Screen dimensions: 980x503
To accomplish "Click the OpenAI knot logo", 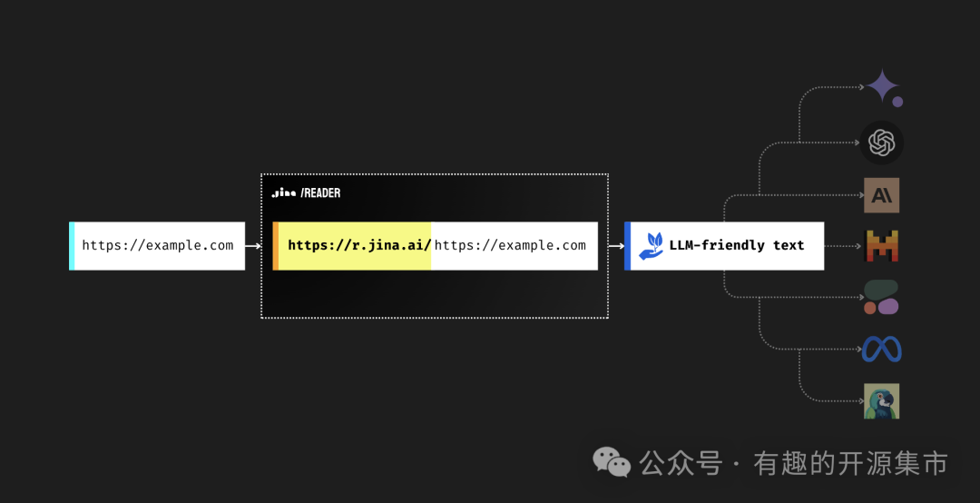I will point(881,143).
